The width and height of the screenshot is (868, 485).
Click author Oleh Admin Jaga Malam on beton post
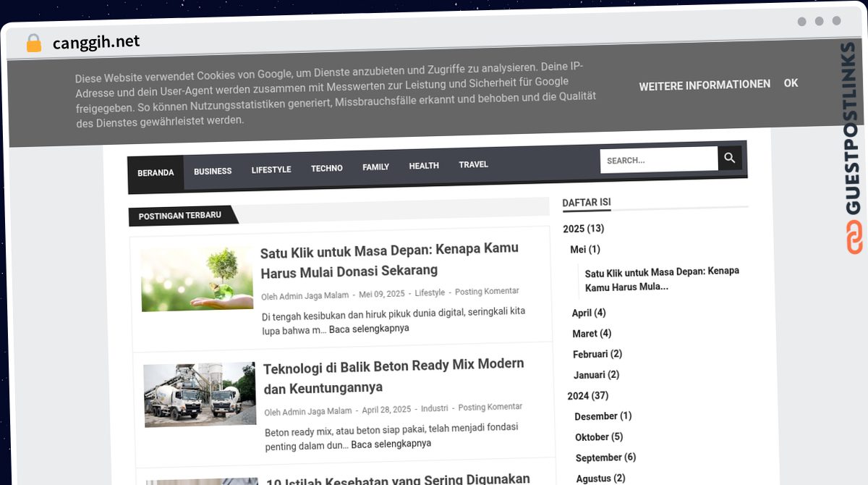308,412
